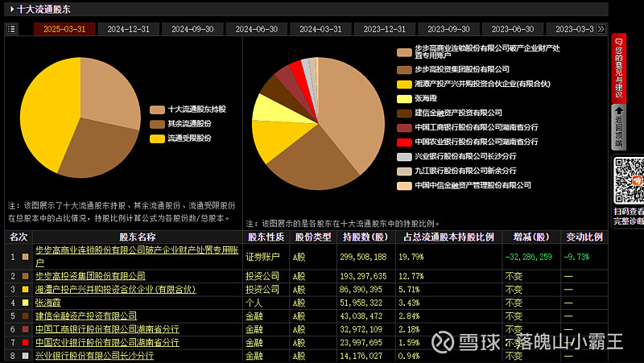Click the 变动比例 column header
Image resolution: width=644 pixels, height=363 pixels.
pos(584,237)
